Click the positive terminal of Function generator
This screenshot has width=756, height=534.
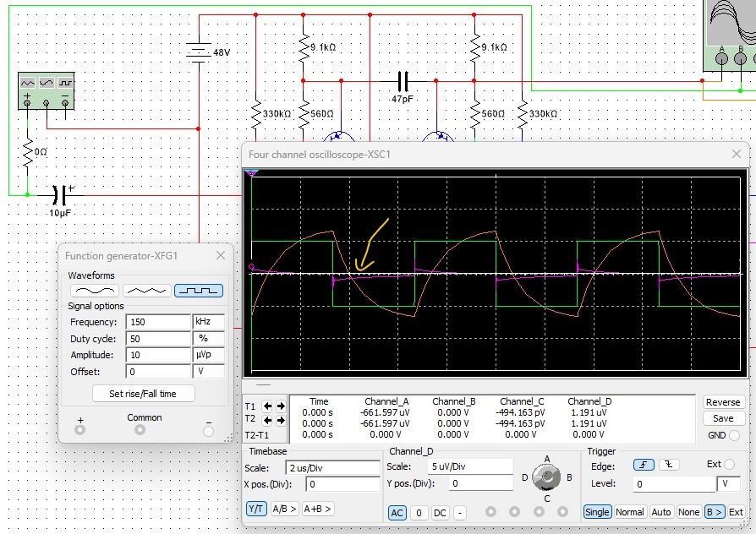point(80,429)
